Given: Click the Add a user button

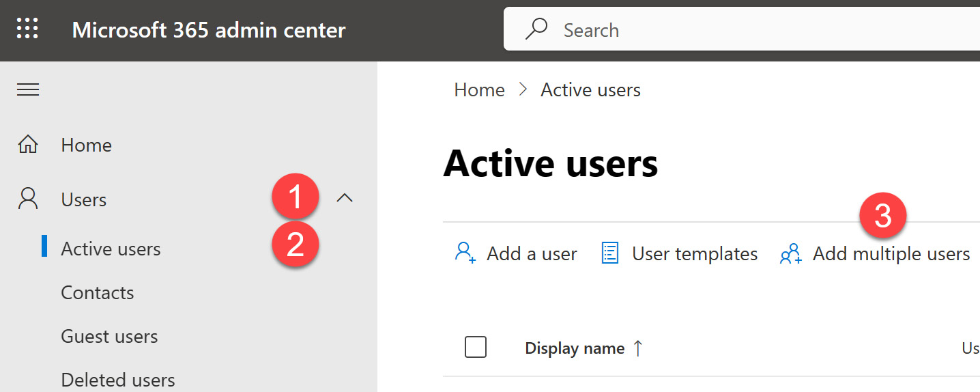Looking at the screenshot, I should [516, 253].
